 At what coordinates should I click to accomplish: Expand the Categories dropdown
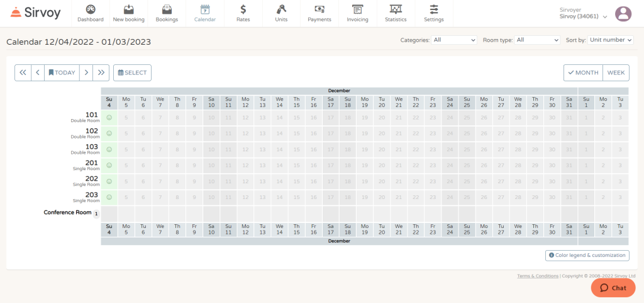(x=455, y=40)
